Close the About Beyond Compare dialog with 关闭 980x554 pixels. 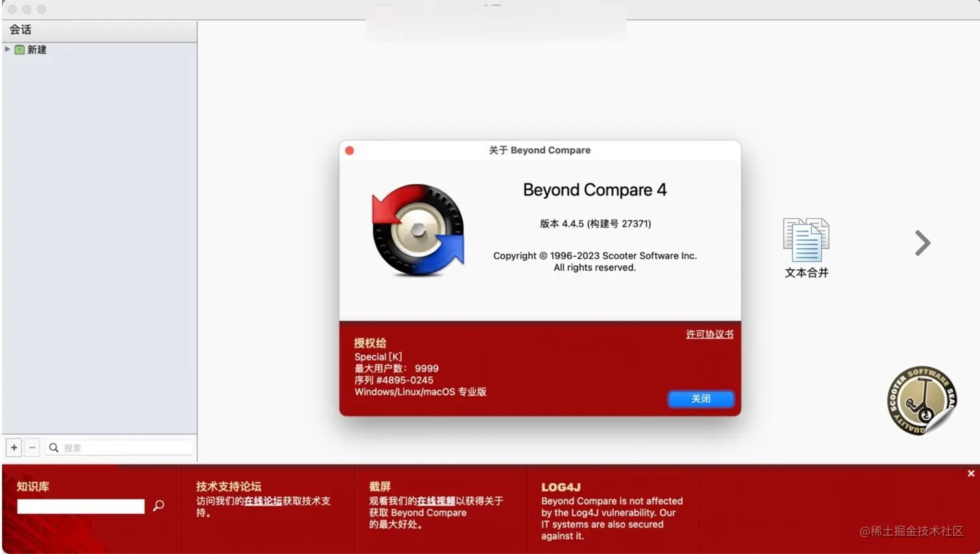(x=701, y=399)
